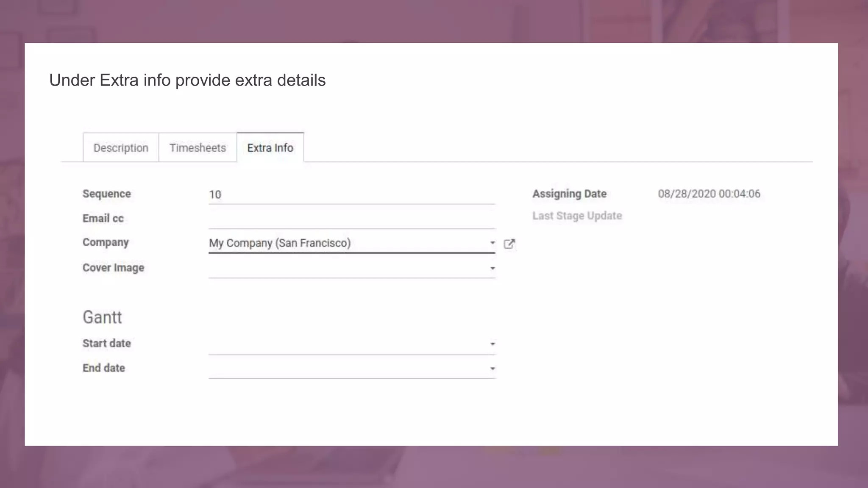868x488 pixels.
Task: Open Company external link icon
Action: [509, 244]
